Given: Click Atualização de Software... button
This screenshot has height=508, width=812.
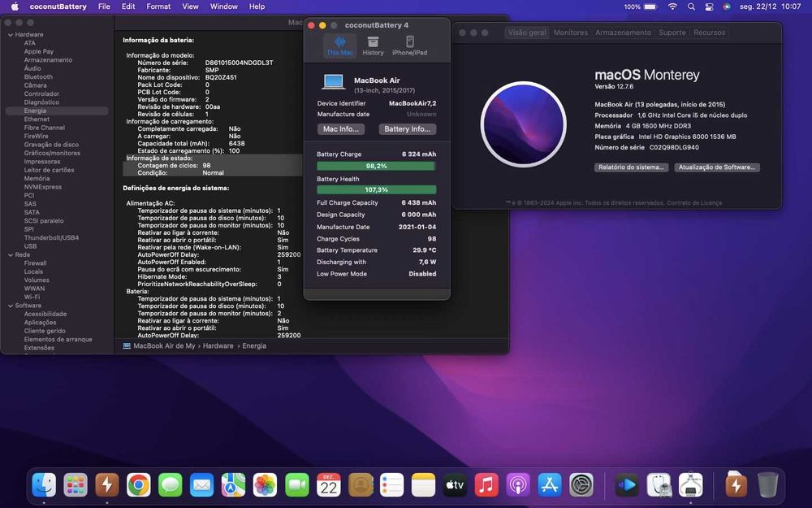Looking at the screenshot, I should (x=717, y=167).
